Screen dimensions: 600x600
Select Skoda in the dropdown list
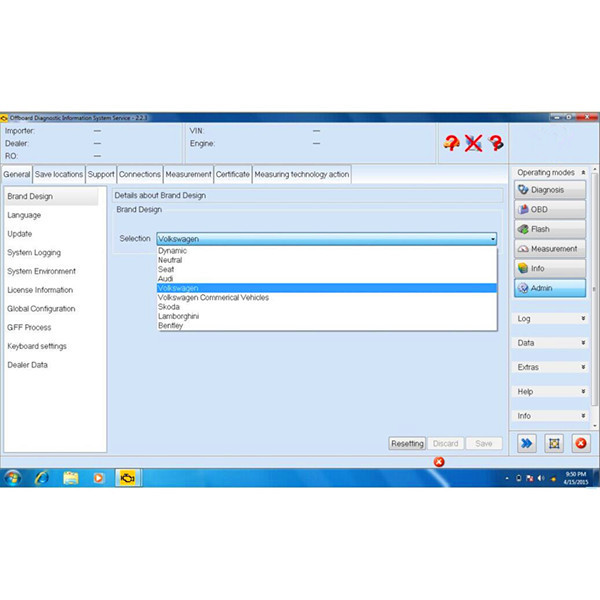(169, 307)
